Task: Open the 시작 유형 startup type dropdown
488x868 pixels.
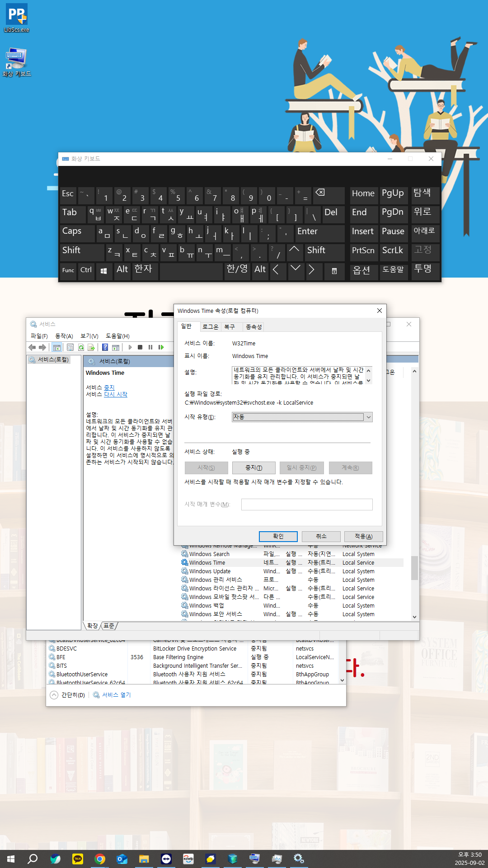Action: coord(302,417)
